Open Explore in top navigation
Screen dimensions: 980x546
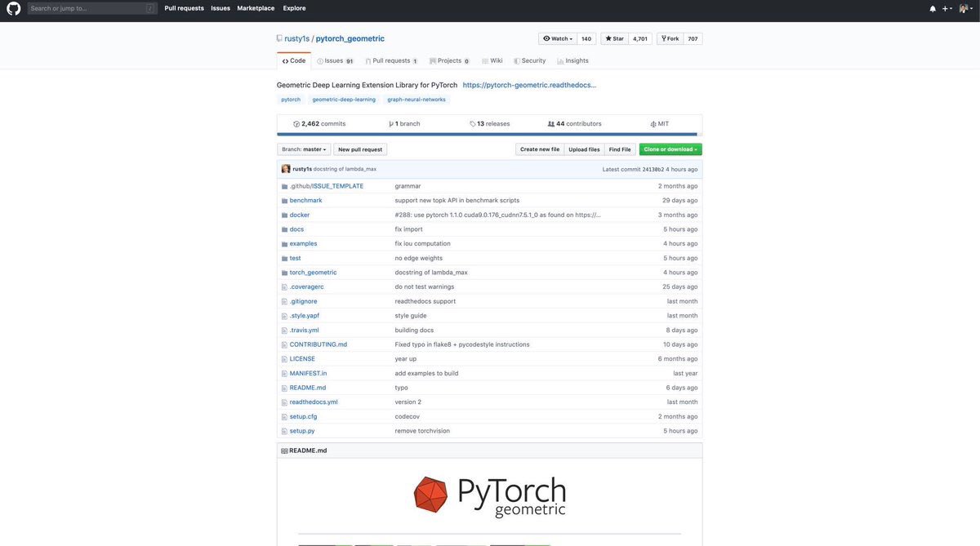[294, 8]
